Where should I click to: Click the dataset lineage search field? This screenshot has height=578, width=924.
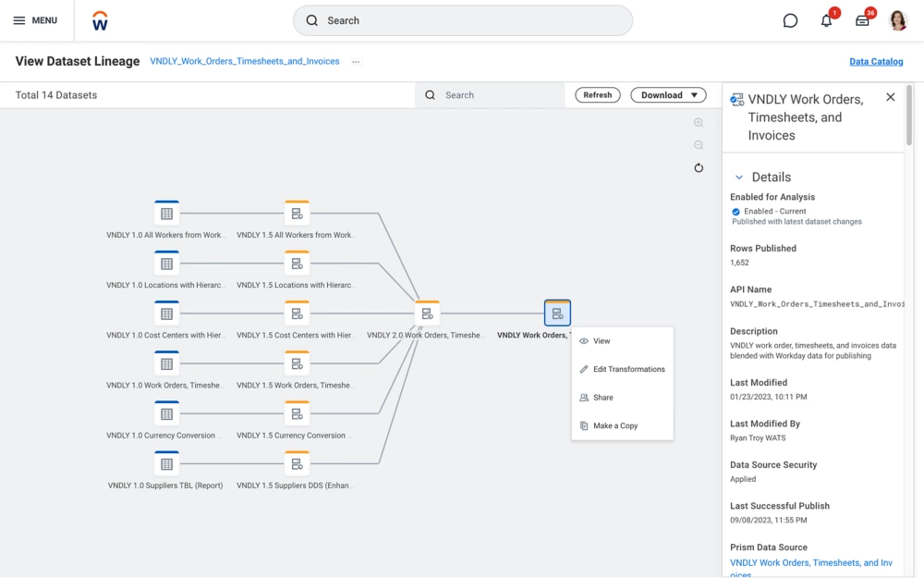499,95
